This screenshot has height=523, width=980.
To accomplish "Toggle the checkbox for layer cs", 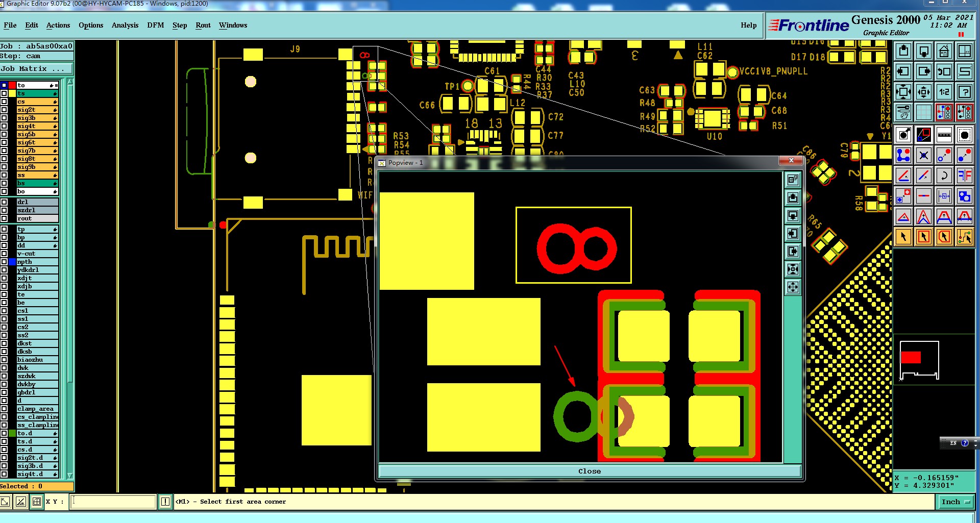I will point(4,102).
